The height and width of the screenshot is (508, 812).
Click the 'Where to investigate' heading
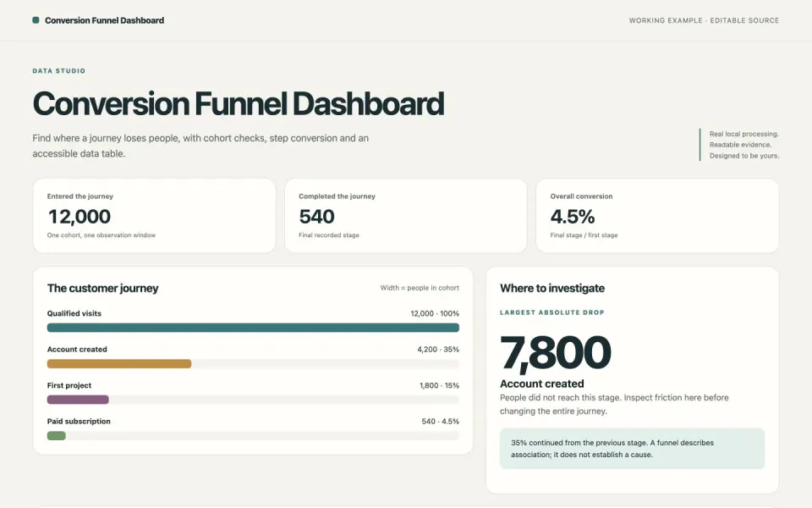coord(552,288)
